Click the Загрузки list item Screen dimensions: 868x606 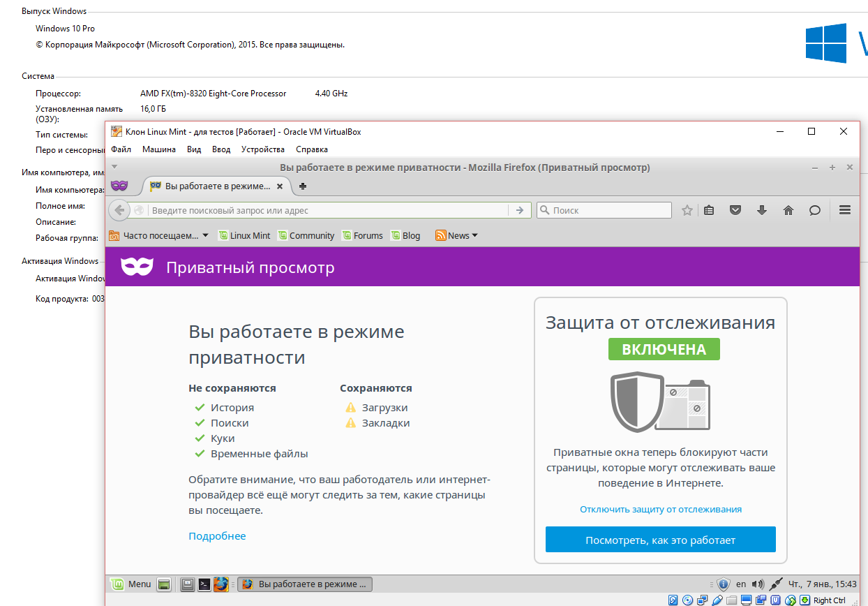pos(384,408)
